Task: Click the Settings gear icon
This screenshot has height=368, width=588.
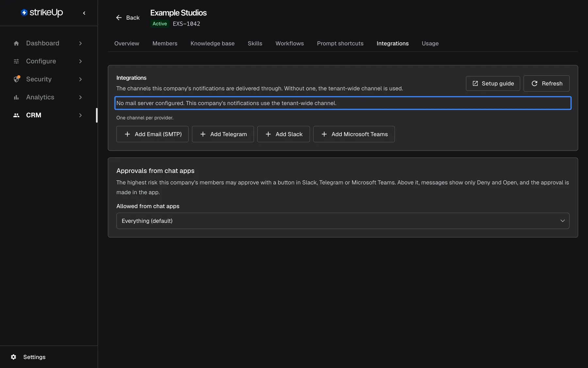Action: (13, 357)
